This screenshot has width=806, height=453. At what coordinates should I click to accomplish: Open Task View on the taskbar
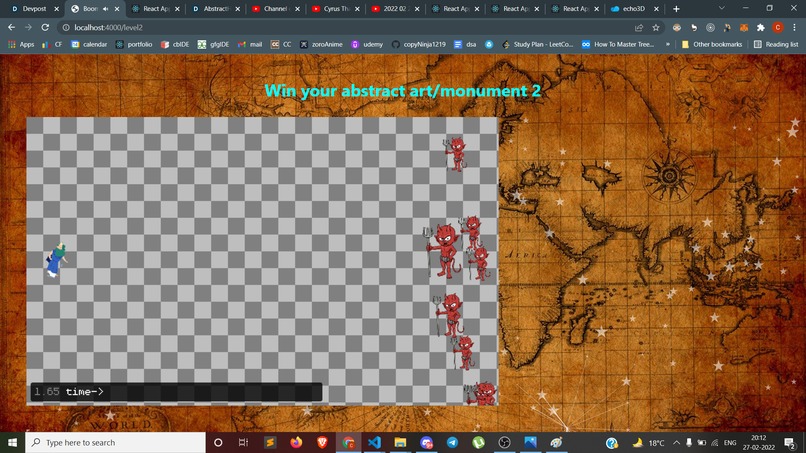244,442
